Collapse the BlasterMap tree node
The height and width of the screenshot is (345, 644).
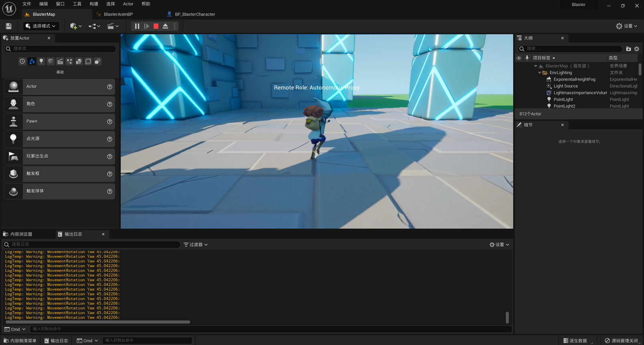[x=536, y=66]
